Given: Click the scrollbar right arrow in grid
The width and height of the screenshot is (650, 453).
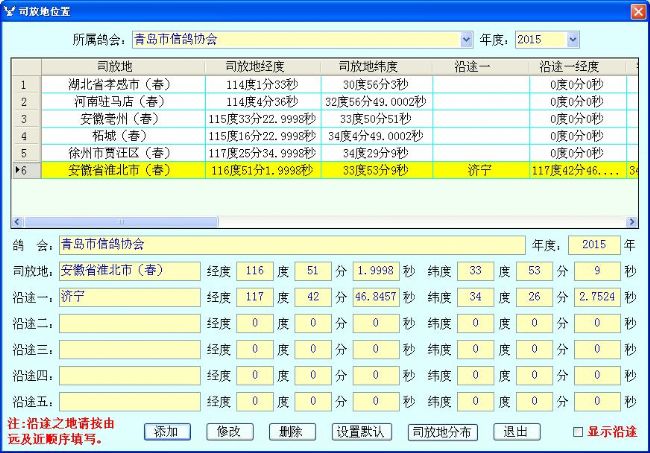Looking at the screenshot, I should click(x=632, y=222).
